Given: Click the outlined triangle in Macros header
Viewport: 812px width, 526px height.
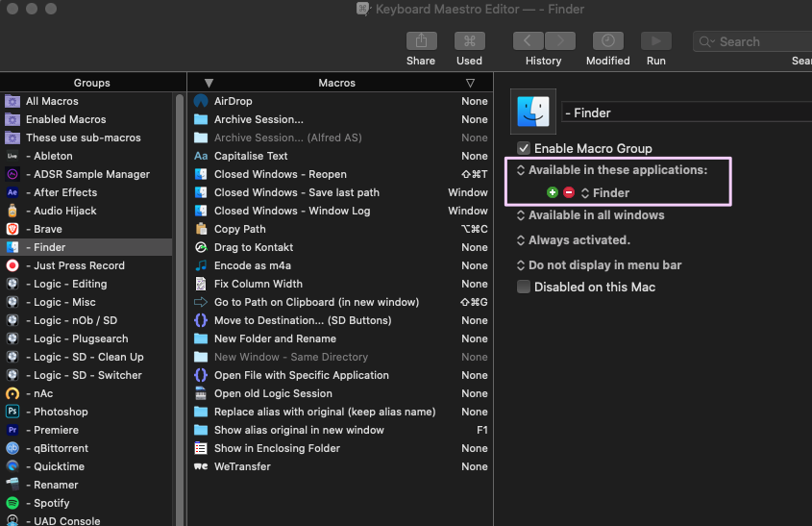Looking at the screenshot, I should point(470,83).
